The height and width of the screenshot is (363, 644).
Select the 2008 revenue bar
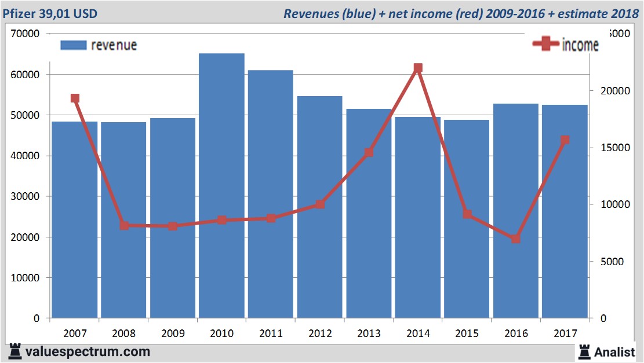123,220
